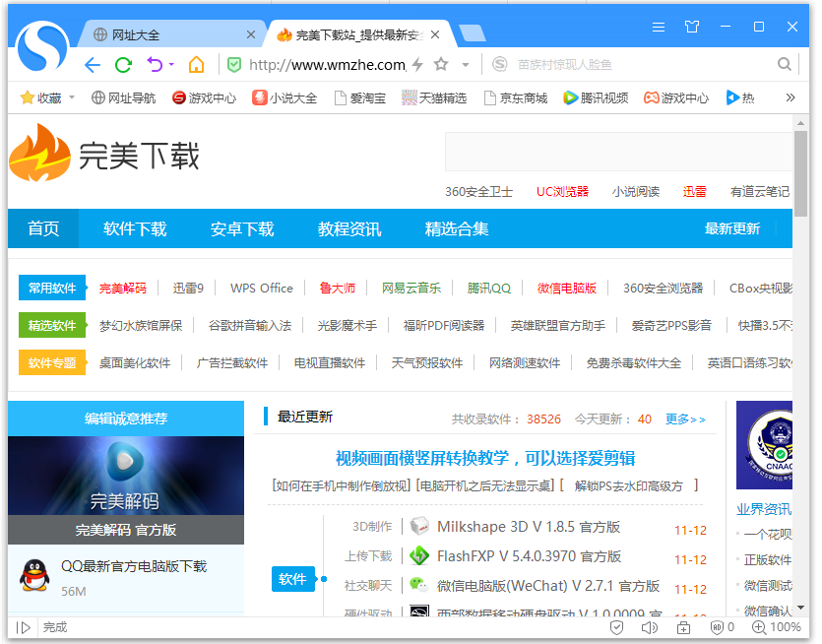Open the 更多>> link in 最近更新

[685, 419]
